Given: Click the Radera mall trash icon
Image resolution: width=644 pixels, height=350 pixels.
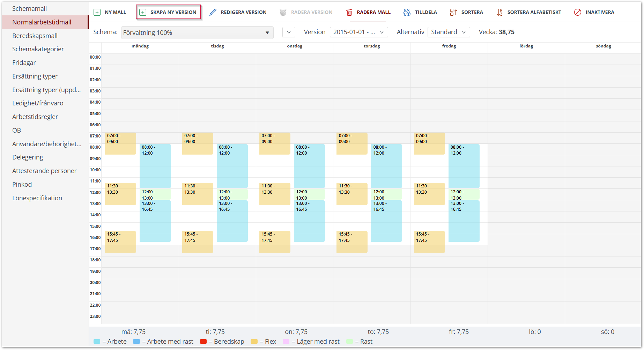Looking at the screenshot, I should coord(349,12).
